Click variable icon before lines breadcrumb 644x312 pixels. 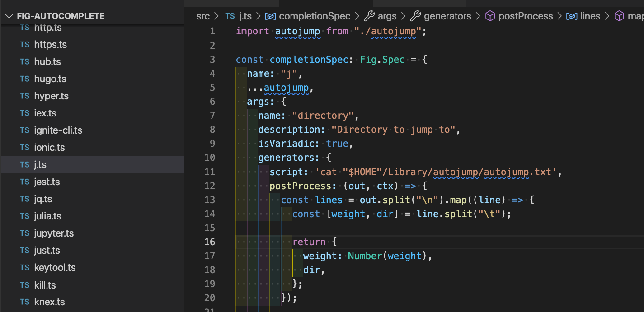[572, 16]
